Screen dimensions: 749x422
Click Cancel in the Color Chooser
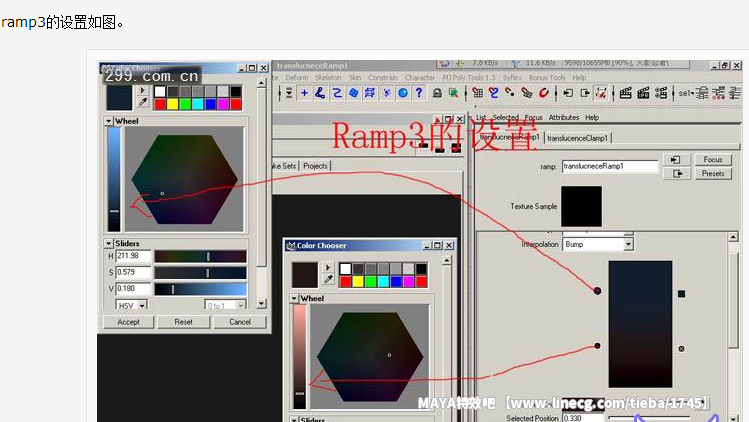240,322
